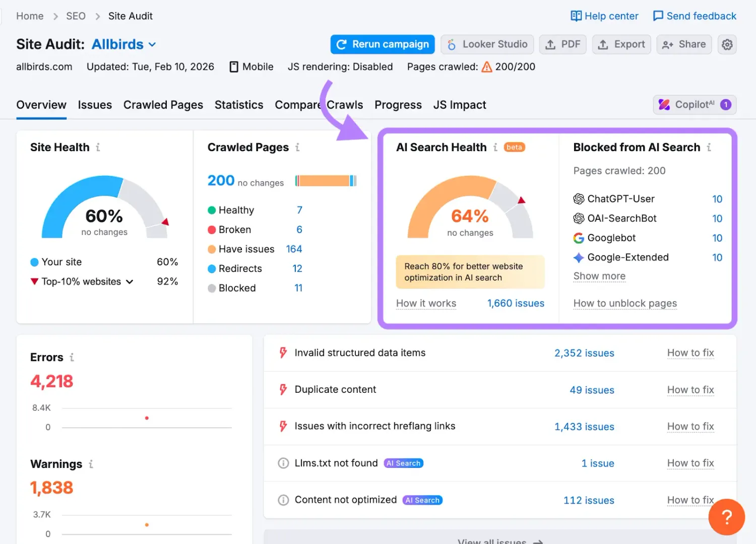Expand the Top-10% websites comparison
This screenshot has height=544, width=756.
click(131, 281)
